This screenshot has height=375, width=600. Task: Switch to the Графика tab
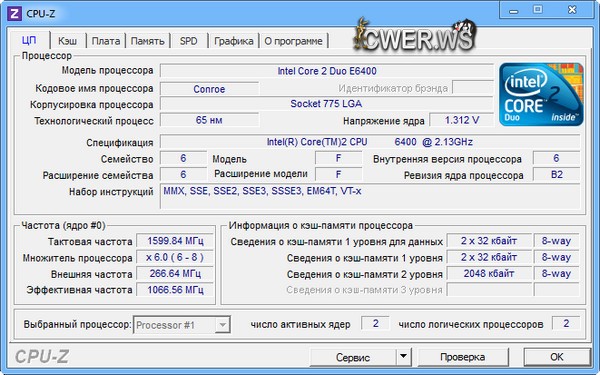pyautogui.click(x=233, y=41)
